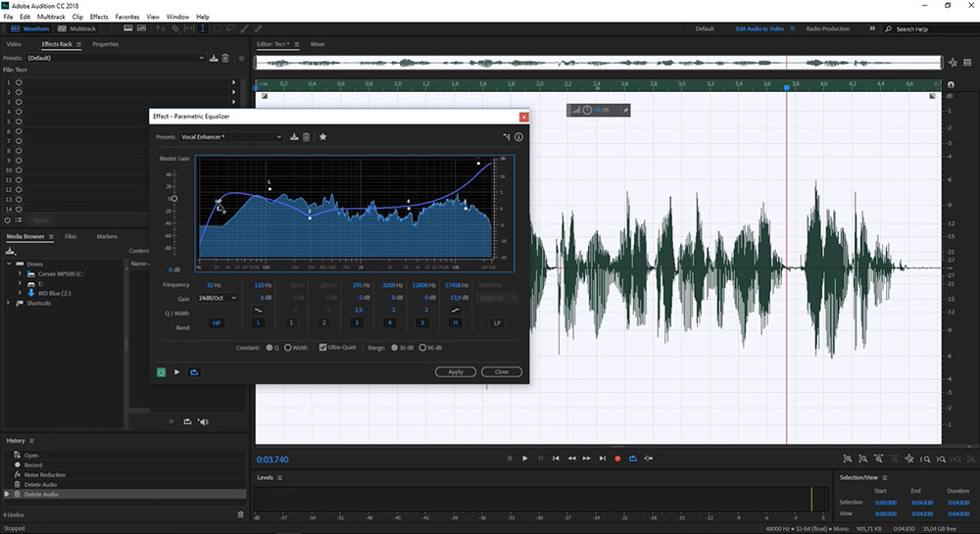Switch to Multitrack view mode

[x=76, y=28]
